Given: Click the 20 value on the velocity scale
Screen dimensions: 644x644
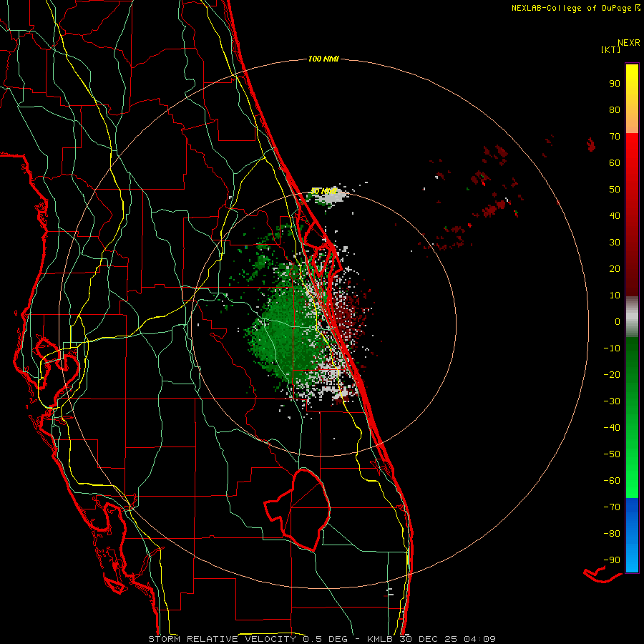Looking at the screenshot, I should 615,269.
